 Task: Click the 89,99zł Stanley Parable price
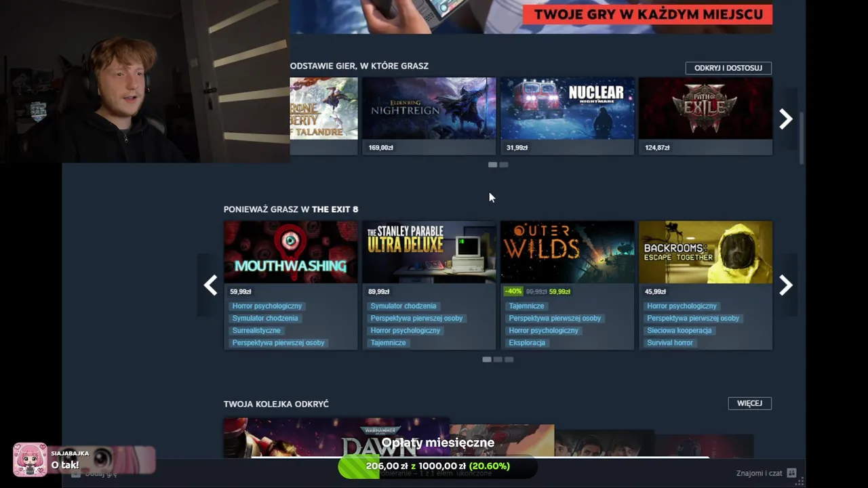tap(379, 292)
